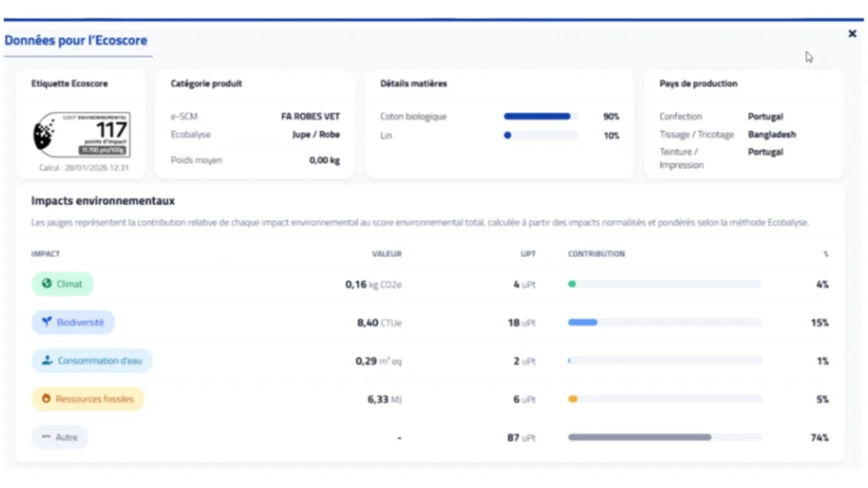868x488 pixels.
Task: Click the Consommation d'eau water icon
Action: (47, 360)
